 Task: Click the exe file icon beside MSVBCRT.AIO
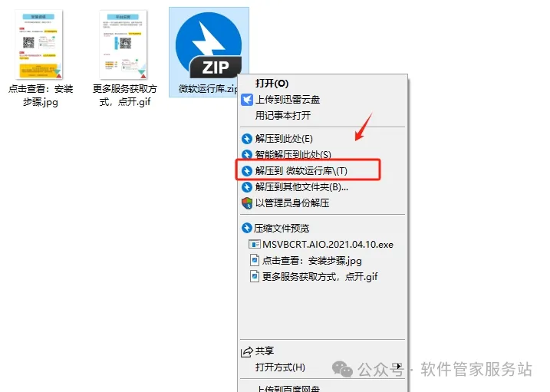click(x=255, y=244)
